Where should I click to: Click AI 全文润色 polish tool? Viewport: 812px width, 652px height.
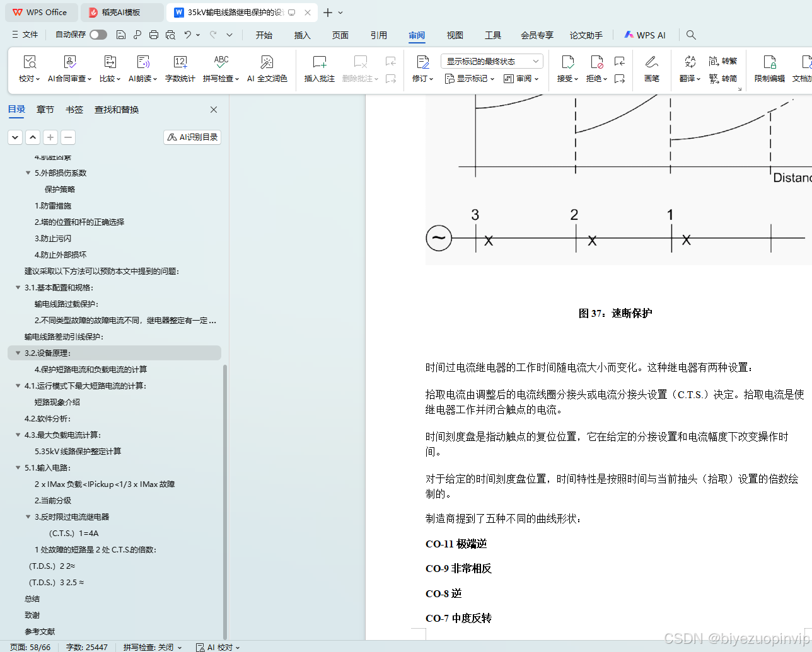tap(267, 69)
